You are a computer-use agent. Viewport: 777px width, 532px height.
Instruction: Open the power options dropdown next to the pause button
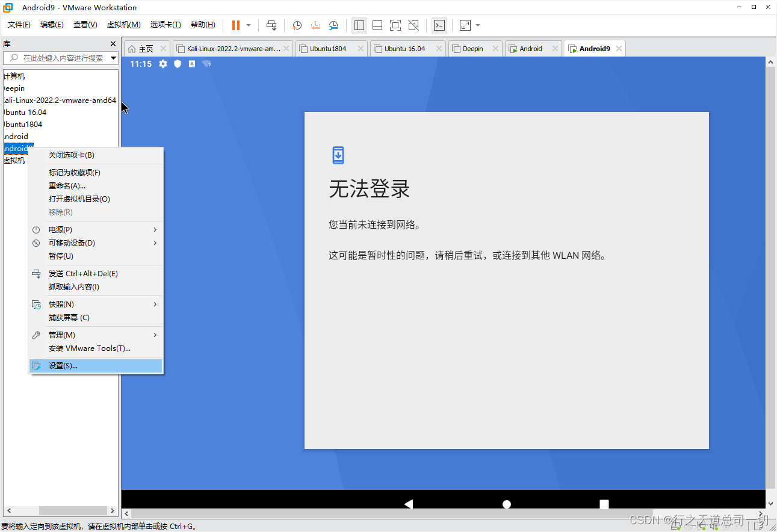(249, 25)
